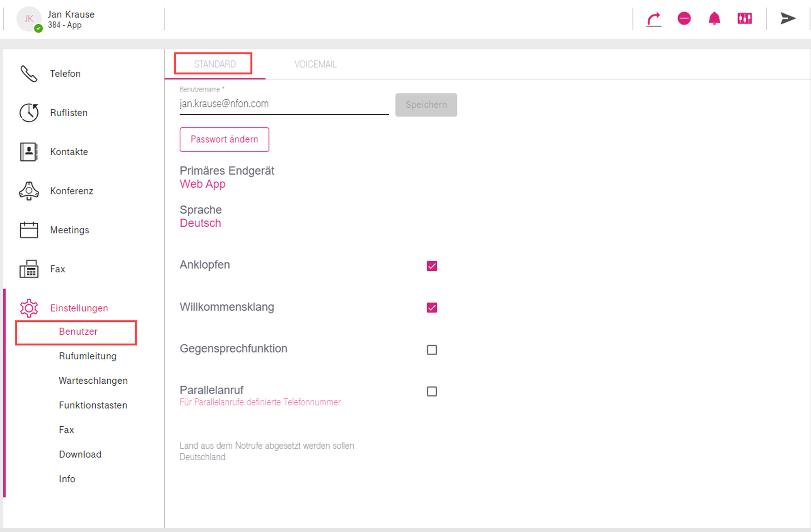Switch to the VOICEMAIL tab
Viewport: 811px width, 532px height.
point(315,64)
